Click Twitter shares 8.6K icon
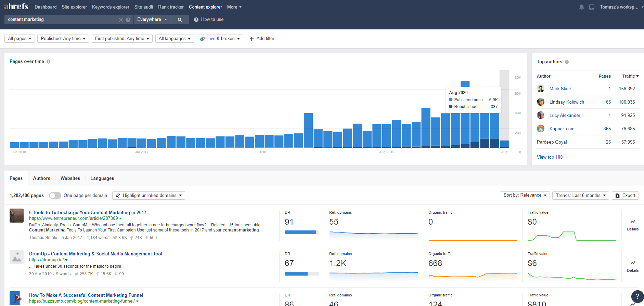 click(115, 238)
